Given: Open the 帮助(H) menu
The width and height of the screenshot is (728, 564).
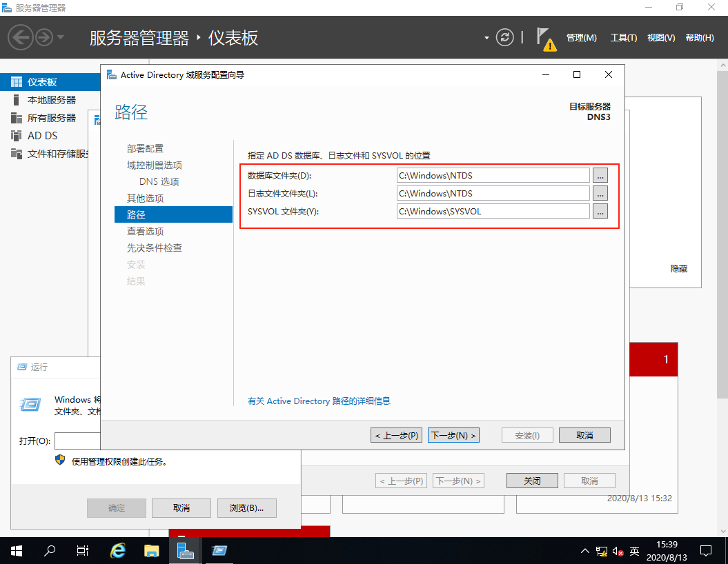Looking at the screenshot, I should 700,37.
